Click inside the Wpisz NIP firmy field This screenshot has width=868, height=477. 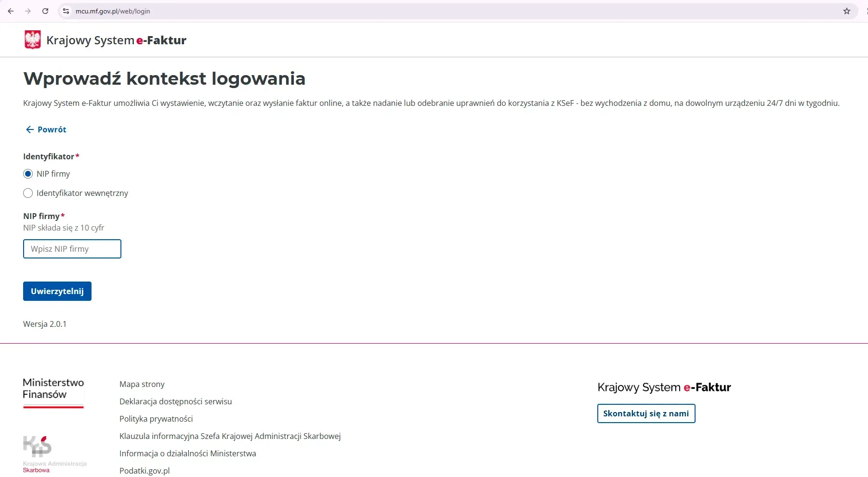coord(72,249)
